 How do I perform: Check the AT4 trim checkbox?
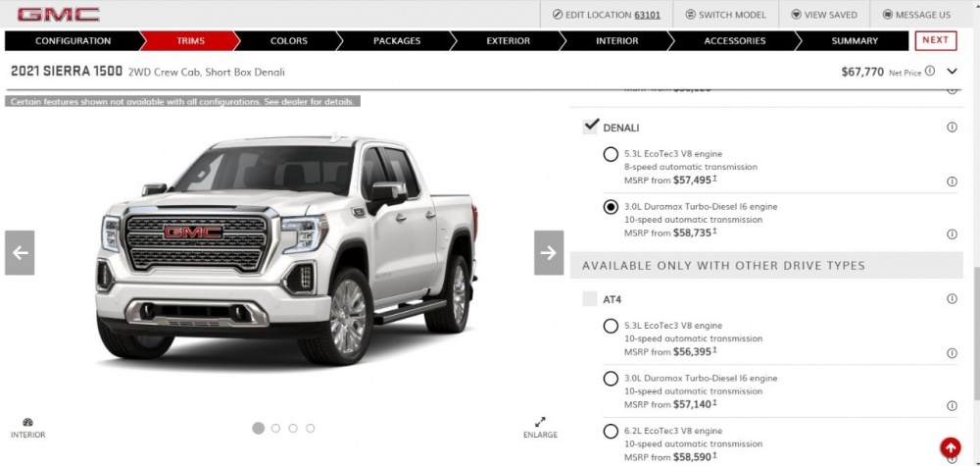tap(589, 299)
